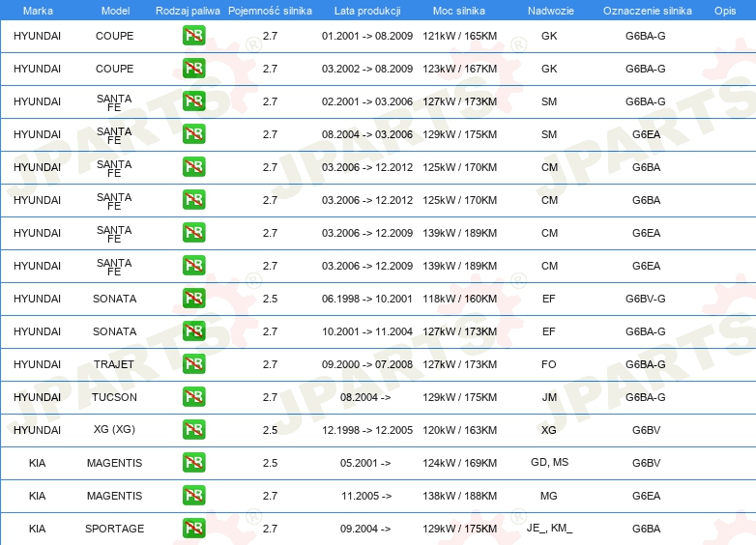Click fuel icon in Trajet row
Image resolution: width=756 pixels, height=545 pixels.
coord(193,363)
